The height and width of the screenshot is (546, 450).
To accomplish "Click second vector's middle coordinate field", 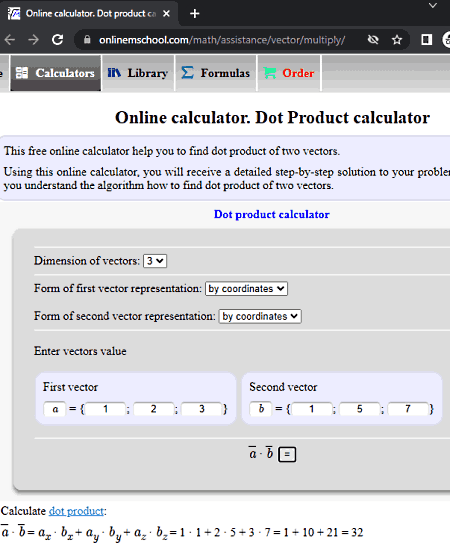I will coord(360,409).
